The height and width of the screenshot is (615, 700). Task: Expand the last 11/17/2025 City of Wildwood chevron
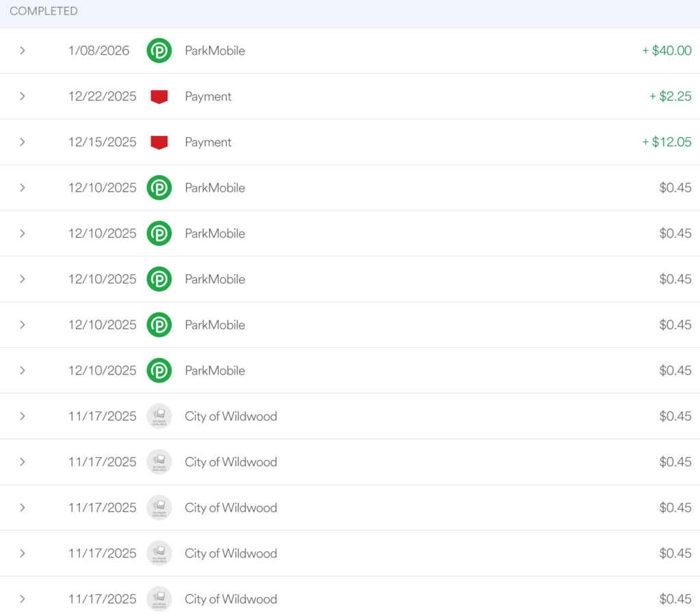pos(23,599)
